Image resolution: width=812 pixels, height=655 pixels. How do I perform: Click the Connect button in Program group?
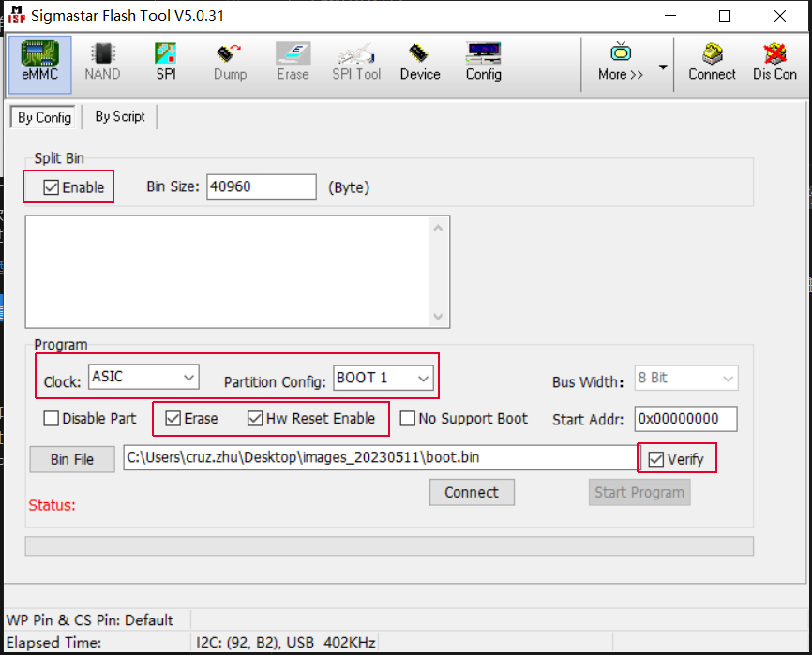click(472, 492)
